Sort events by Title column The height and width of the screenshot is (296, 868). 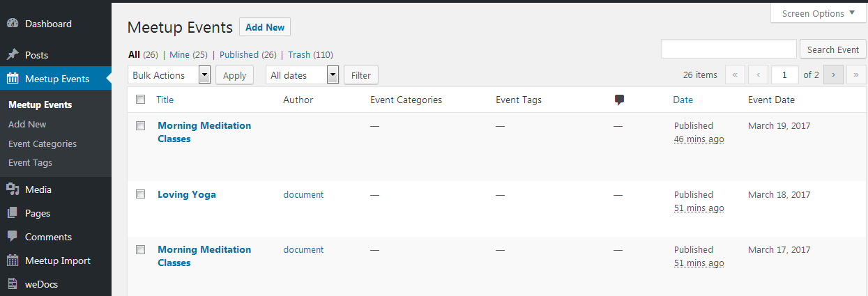click(165, 100)
